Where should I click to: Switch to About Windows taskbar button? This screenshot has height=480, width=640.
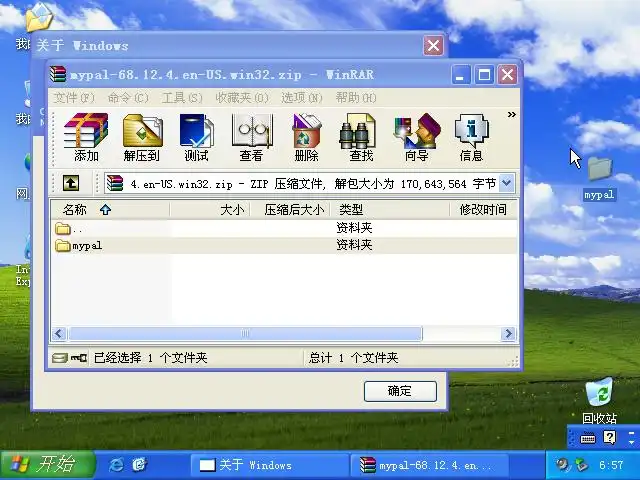pyautogui.click(x=269, y=465)
